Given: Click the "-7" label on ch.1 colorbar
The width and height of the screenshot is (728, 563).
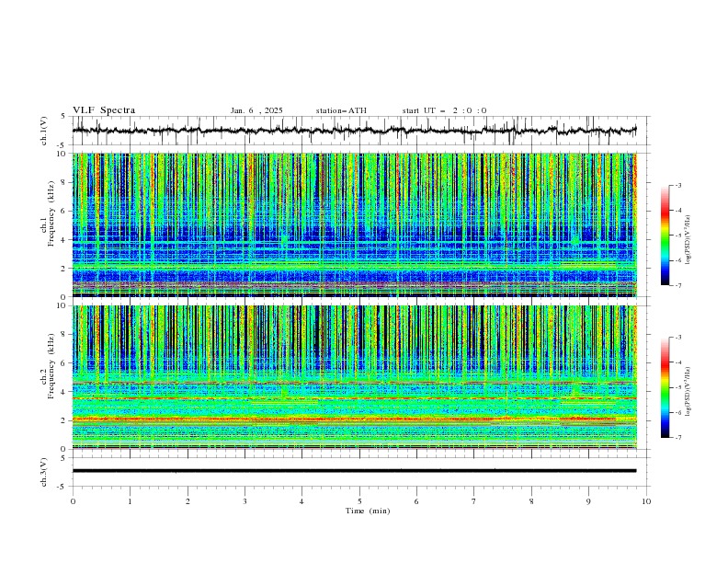Looking at the screenshot, I should (x=677, y=285).
